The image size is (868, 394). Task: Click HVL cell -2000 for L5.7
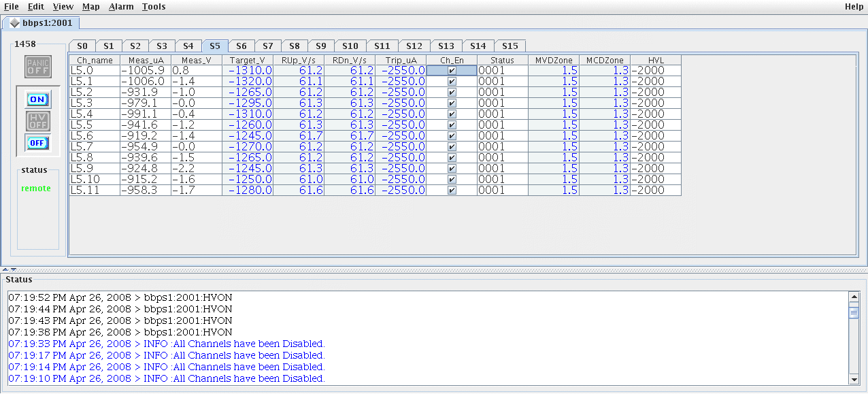656,147
